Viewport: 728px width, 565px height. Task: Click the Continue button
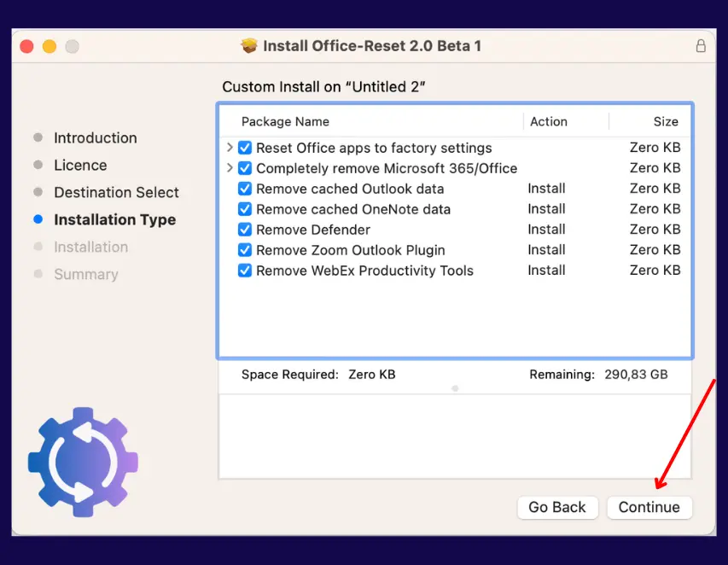649,507
